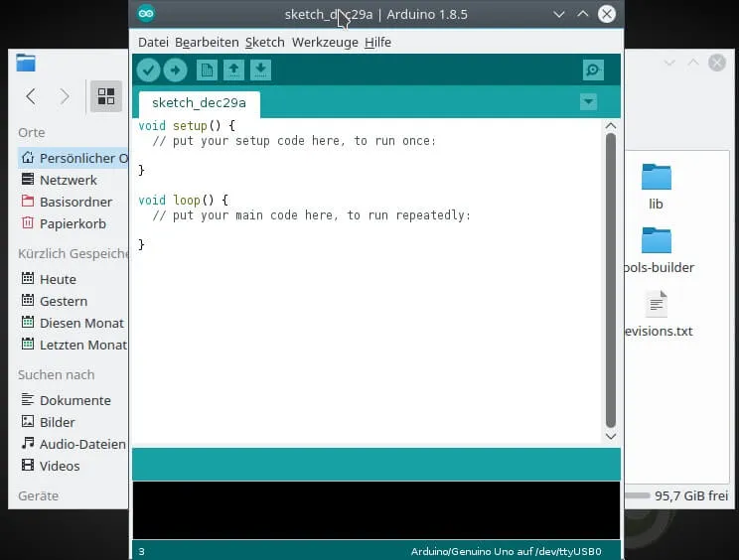Show files from Gestern
The image size is (739, 560).
pyautogui.click(x=63, y=301)
